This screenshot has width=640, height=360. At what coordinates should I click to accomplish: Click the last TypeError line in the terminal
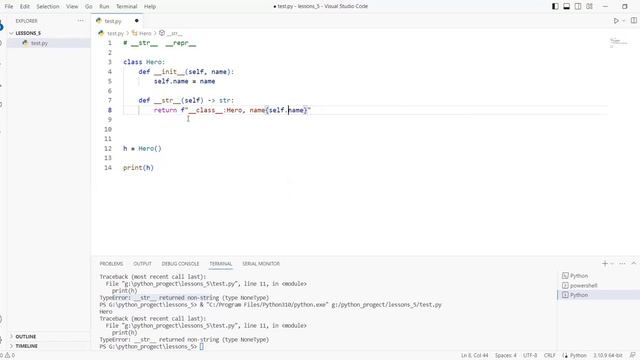pyautogui.click(x=184, y=340)
